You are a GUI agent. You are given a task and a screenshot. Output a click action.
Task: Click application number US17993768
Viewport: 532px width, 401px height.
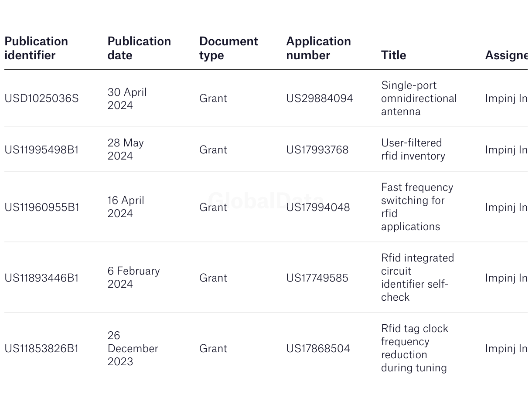click(317, 150)
